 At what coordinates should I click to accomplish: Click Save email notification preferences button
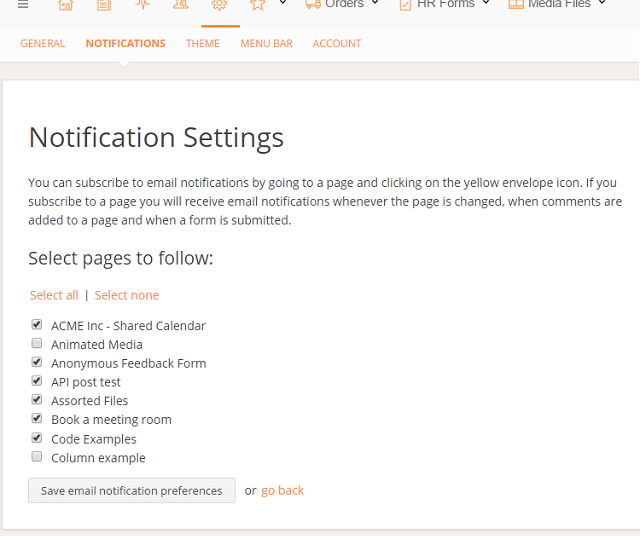click(132, 490)
